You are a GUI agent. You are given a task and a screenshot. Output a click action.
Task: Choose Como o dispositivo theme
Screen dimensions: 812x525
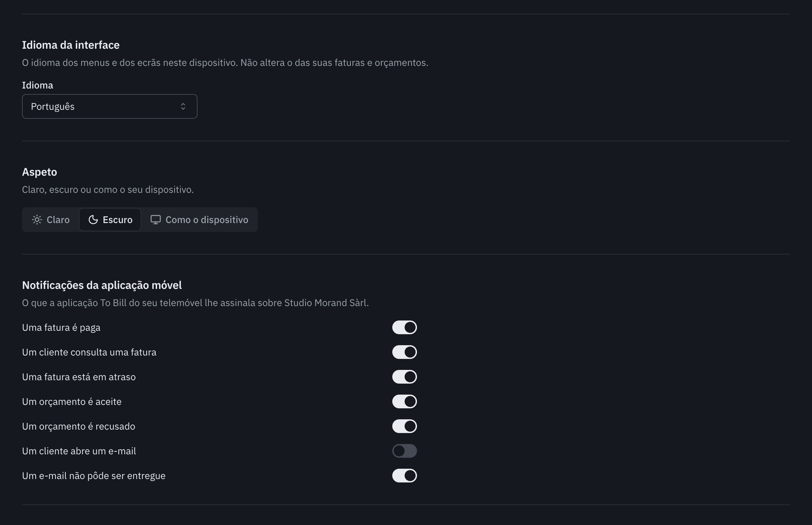point(199,220)
